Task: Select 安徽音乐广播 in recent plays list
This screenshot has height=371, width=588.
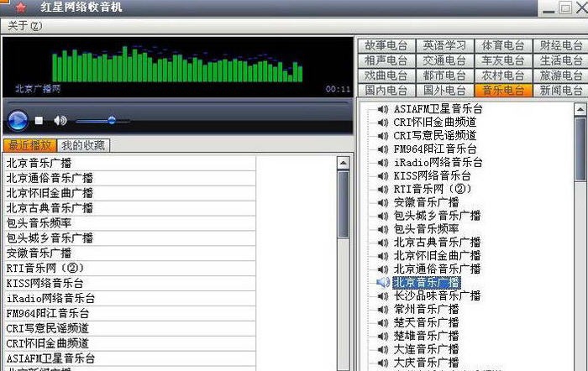Action: click(129, 253)
